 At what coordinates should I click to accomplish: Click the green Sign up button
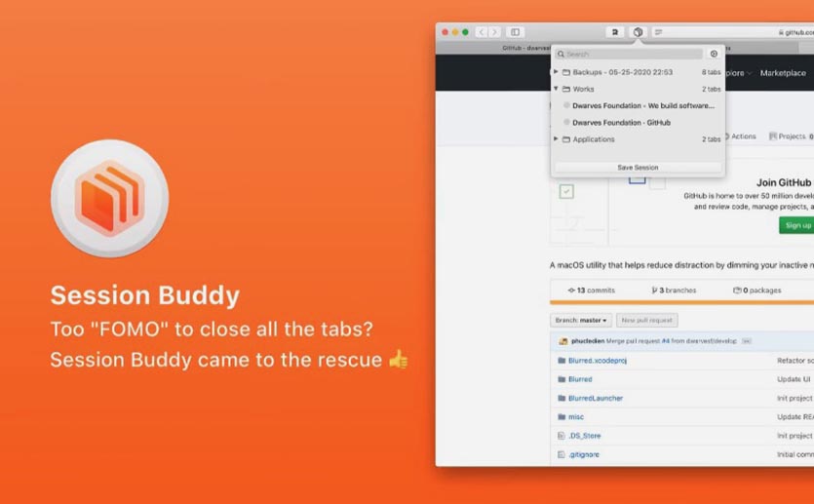[x=797, y=225]
